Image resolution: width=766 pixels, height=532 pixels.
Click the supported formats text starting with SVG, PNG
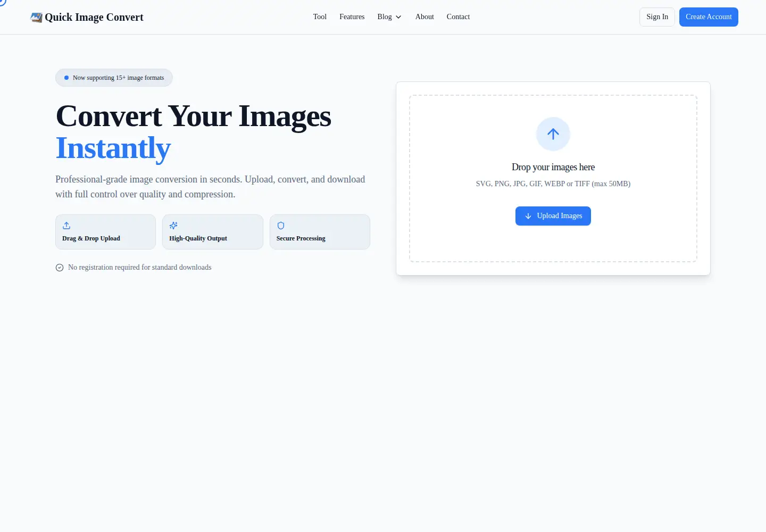(553, 184)
